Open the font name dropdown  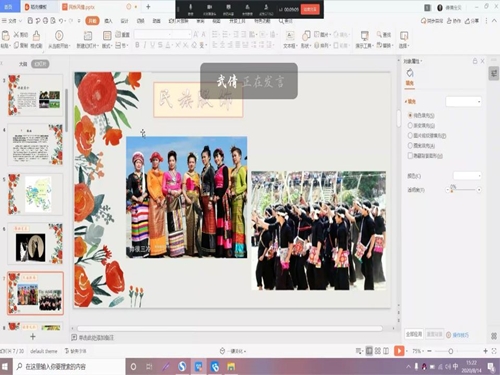tap(153, 34)
